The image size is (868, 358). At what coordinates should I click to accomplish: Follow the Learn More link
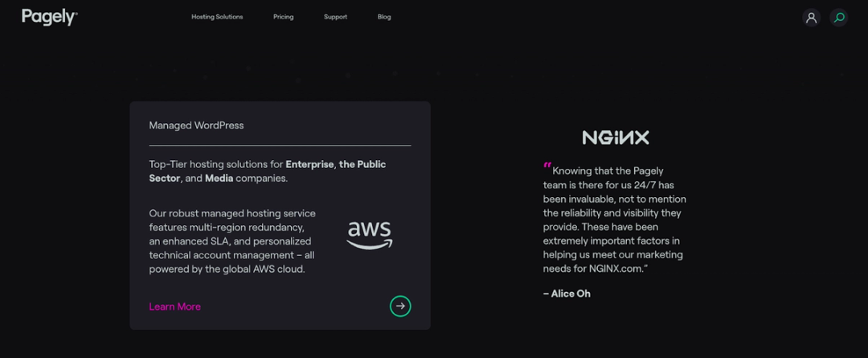click(175, 307)
